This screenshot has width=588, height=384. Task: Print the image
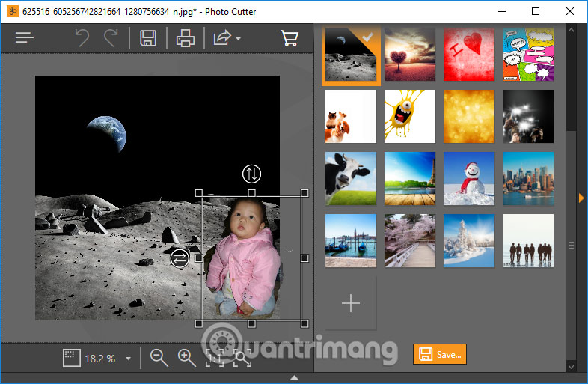coord(186,38)
